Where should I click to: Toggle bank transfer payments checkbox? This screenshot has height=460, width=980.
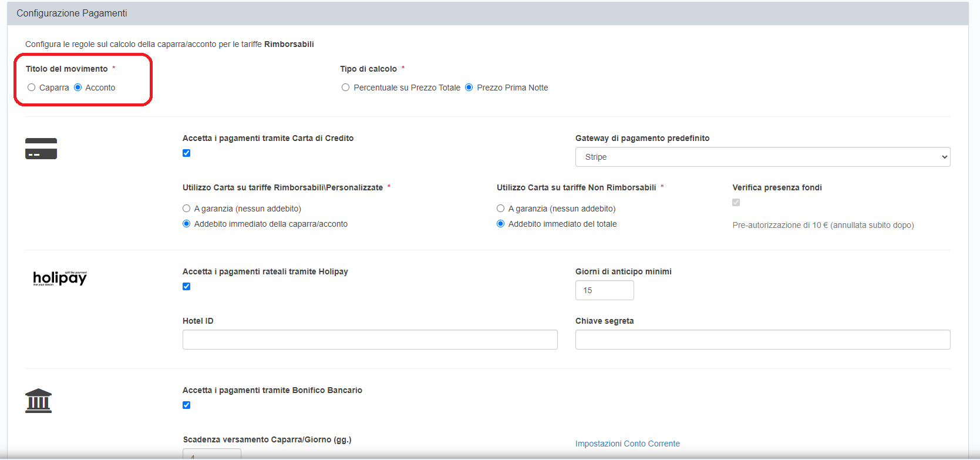187,405
